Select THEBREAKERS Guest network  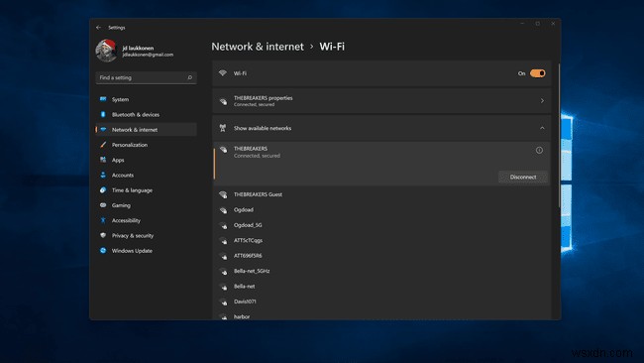(381, 194)
